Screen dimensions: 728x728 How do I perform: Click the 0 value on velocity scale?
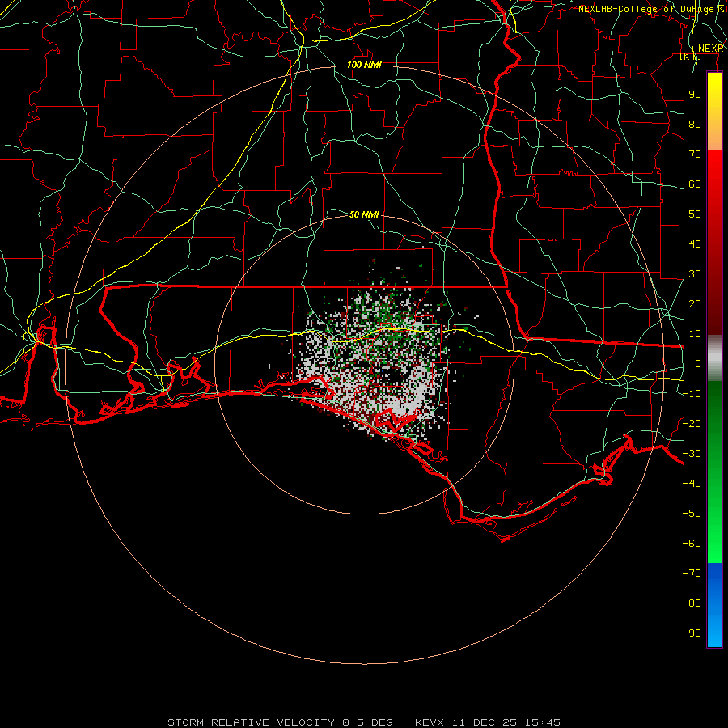[x=698, y=364]
